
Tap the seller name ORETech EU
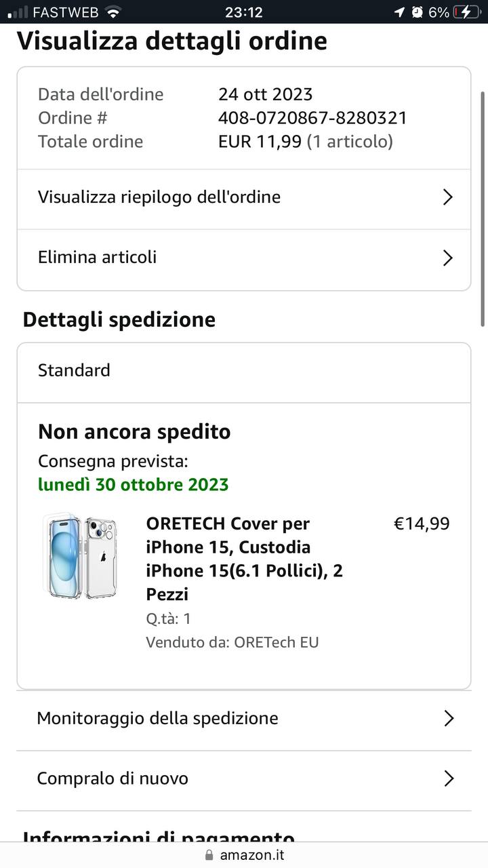tap(276, 642)
